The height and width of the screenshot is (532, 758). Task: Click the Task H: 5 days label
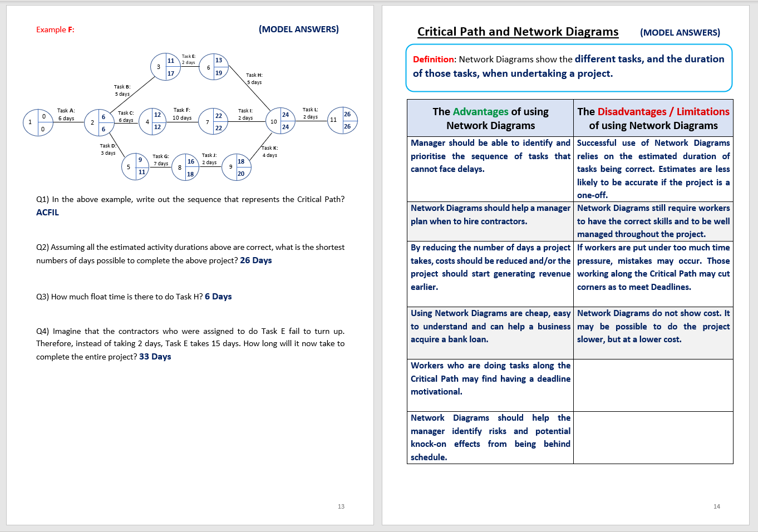(254, 78)
